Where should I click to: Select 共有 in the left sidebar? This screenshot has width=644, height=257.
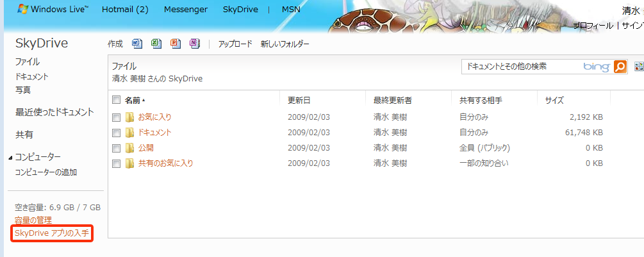(x=24, y=134)
